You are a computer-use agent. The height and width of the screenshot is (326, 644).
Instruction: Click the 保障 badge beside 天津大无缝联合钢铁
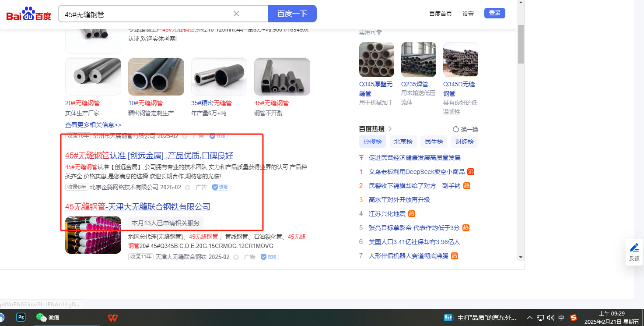tap(269, 257)
